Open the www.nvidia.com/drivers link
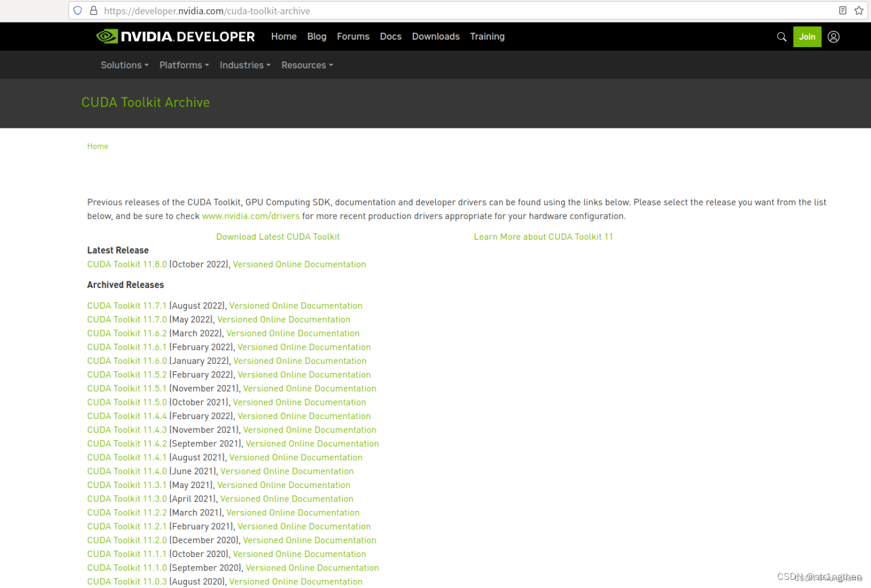Screen dimensions: 871x588 tap(251, 216)
